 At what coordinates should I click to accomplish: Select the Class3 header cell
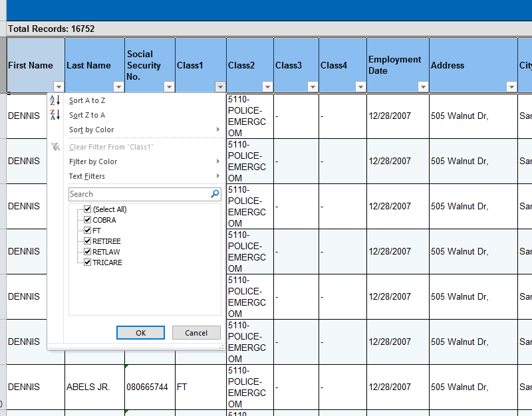pyautogui.click(x=296, y=65)
